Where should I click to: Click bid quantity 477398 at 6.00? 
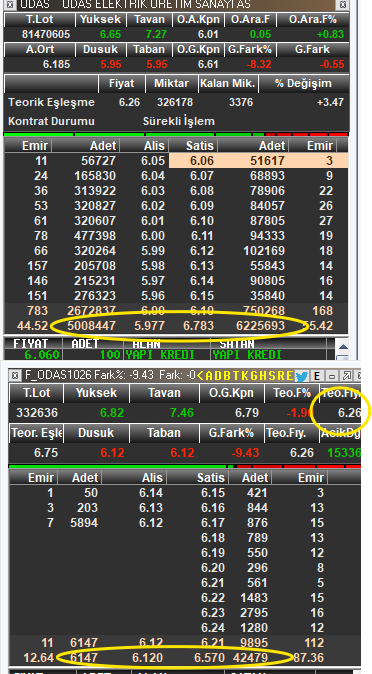coord(95,236)
